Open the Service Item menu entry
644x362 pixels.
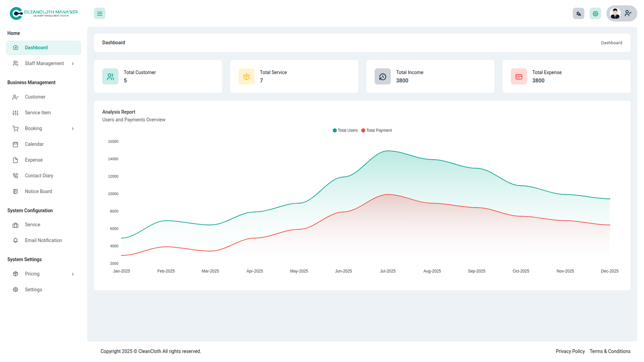[x=38, y=113]
